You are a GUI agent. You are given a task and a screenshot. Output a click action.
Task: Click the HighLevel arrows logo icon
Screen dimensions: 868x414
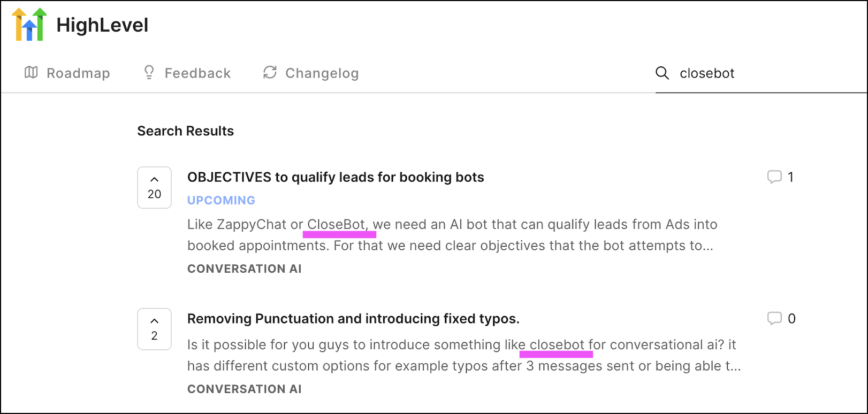pos(29,25)
